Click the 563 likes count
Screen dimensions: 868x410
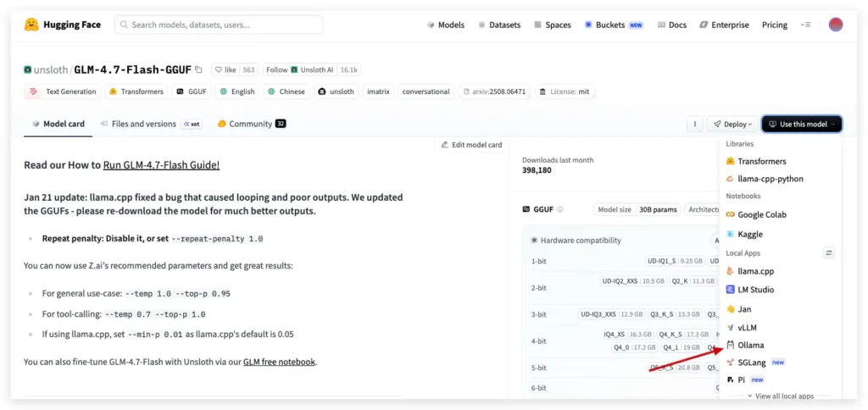click(x=248, y=69)
